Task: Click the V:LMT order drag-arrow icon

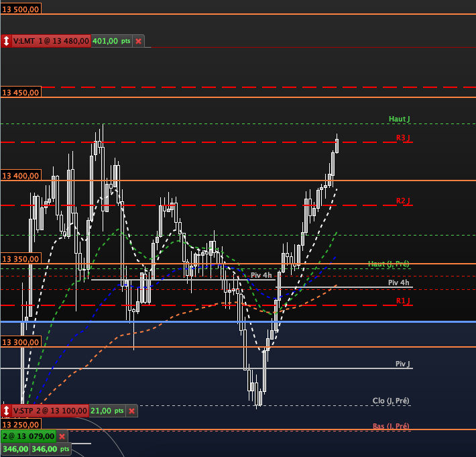Action: [6, 41]
